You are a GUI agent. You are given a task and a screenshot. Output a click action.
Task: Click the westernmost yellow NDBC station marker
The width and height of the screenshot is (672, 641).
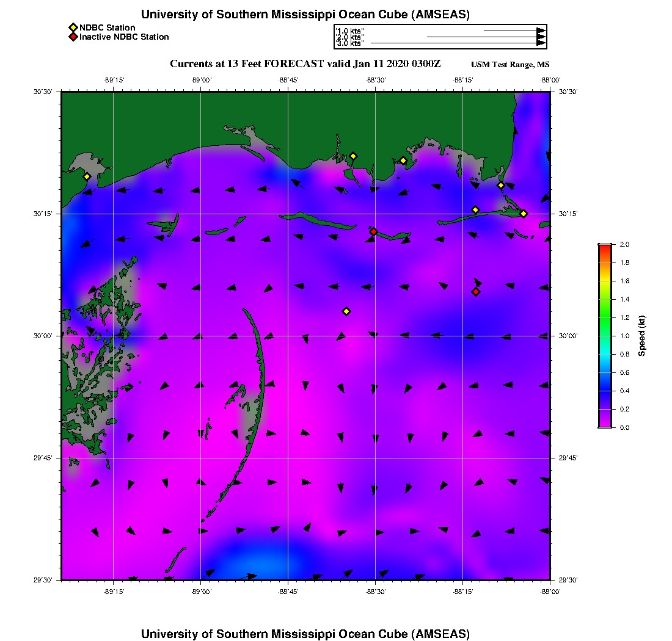[87, 176]
